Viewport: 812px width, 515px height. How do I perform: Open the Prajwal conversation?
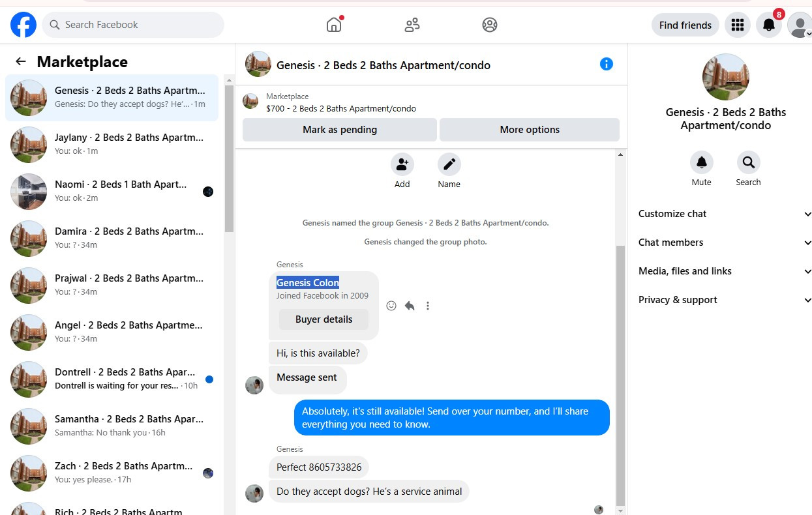pyautogui.click(x=112, y=286)
